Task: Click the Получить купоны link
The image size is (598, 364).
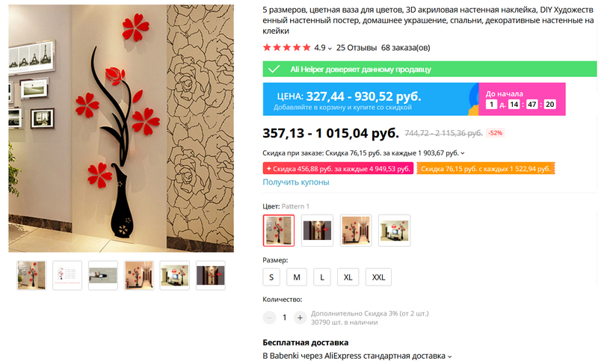Action: click(296, 182)
